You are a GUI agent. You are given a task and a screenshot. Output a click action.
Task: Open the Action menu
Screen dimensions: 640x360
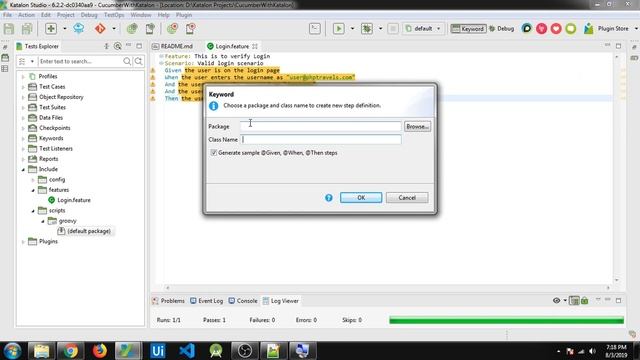26,15
